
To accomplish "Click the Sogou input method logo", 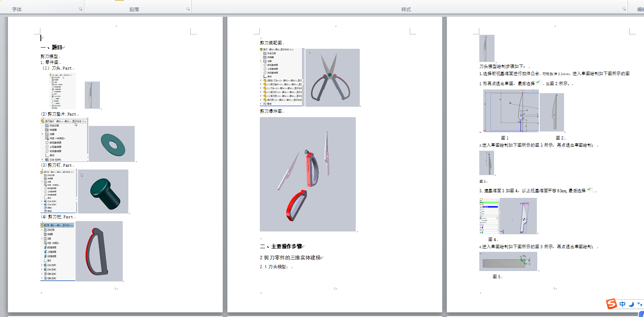I will pyautogui.click(x=611, y=304).
